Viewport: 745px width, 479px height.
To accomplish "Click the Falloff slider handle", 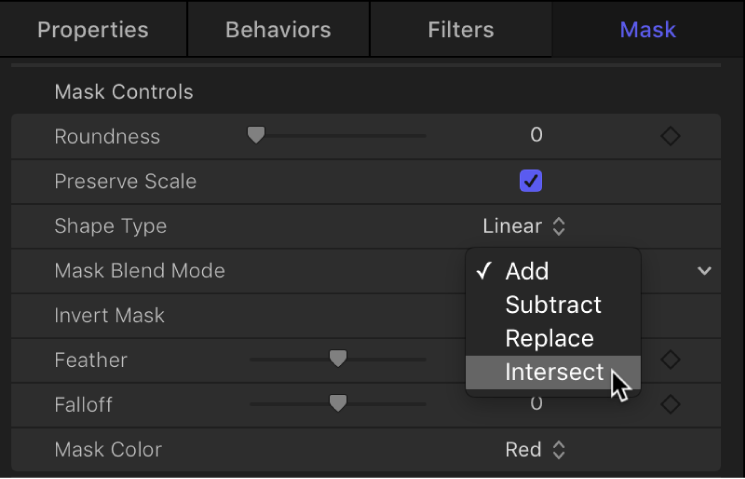I will 339,403.
